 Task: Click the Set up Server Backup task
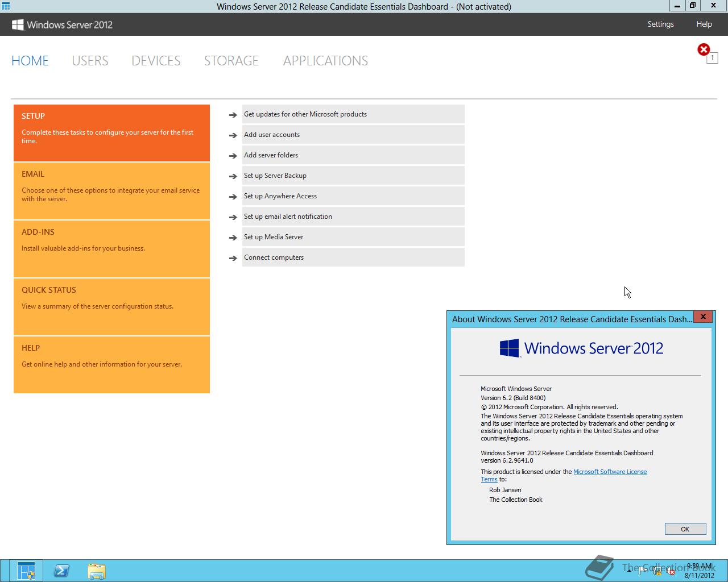pos(353,176)
